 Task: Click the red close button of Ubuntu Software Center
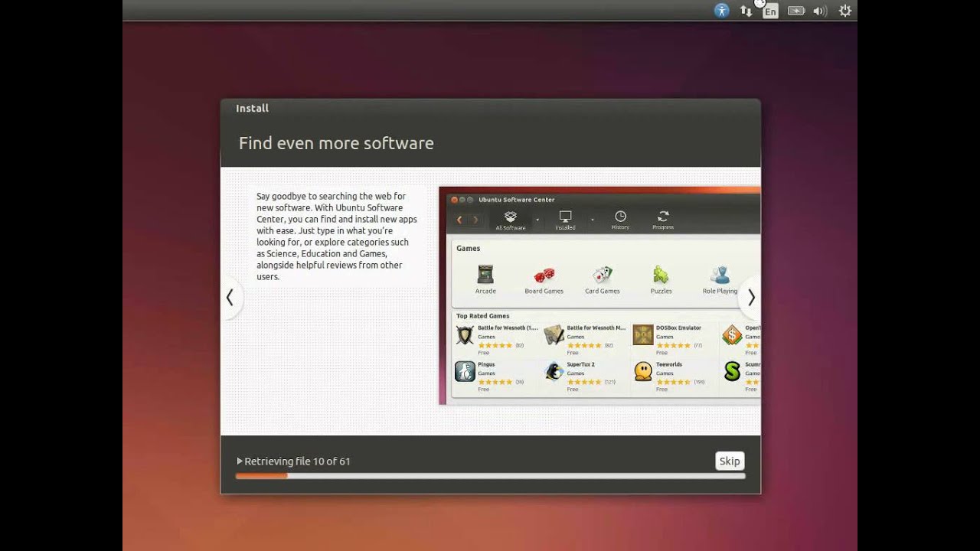454,200
